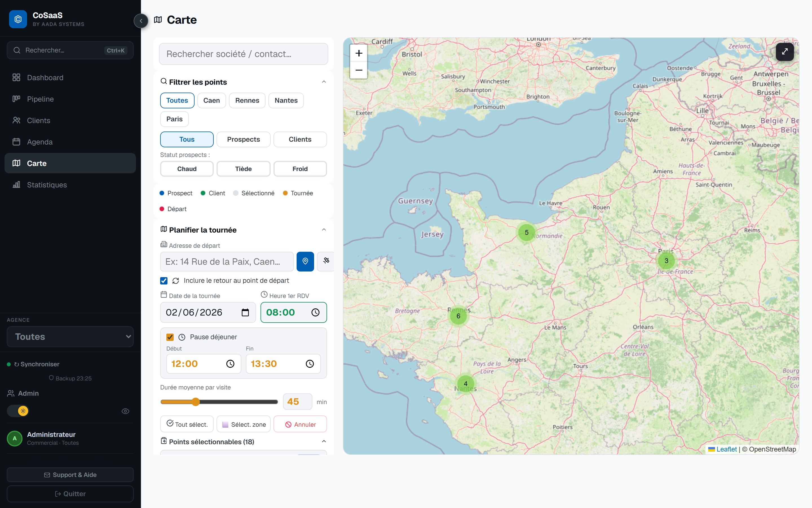Filter prospects by Tiède status
The width and height of the screenshot is (812, 508).
tap(243, 169)
